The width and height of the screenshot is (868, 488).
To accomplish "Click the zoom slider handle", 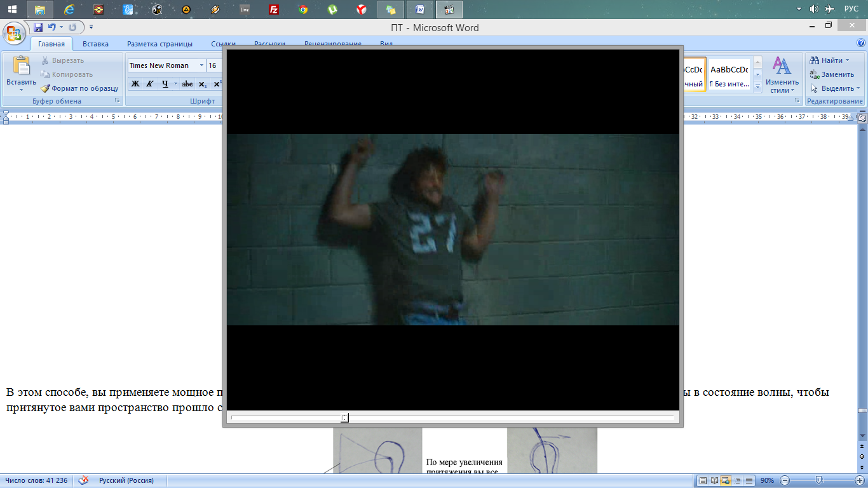I will point(818,481).
